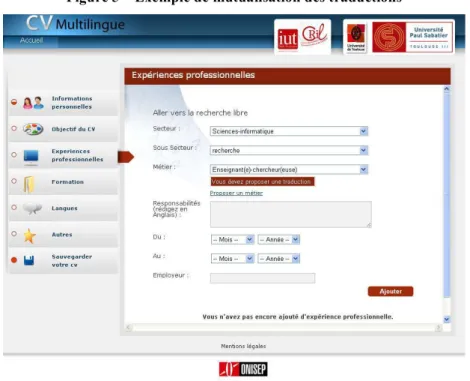Screen dimensions: 470x381
Task: Select the Langues radio marker
Action: click(14, 207)
